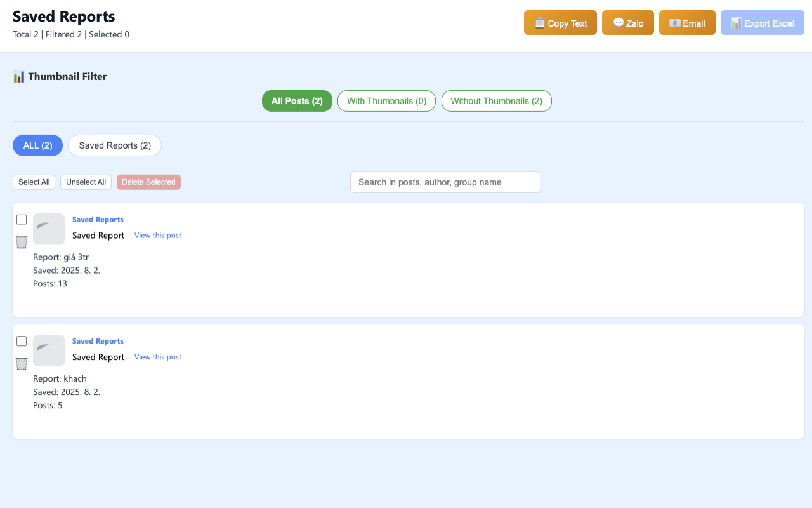Click the Select All button
Viewport: 812px width, 508px height.
(x=34, y=182)
